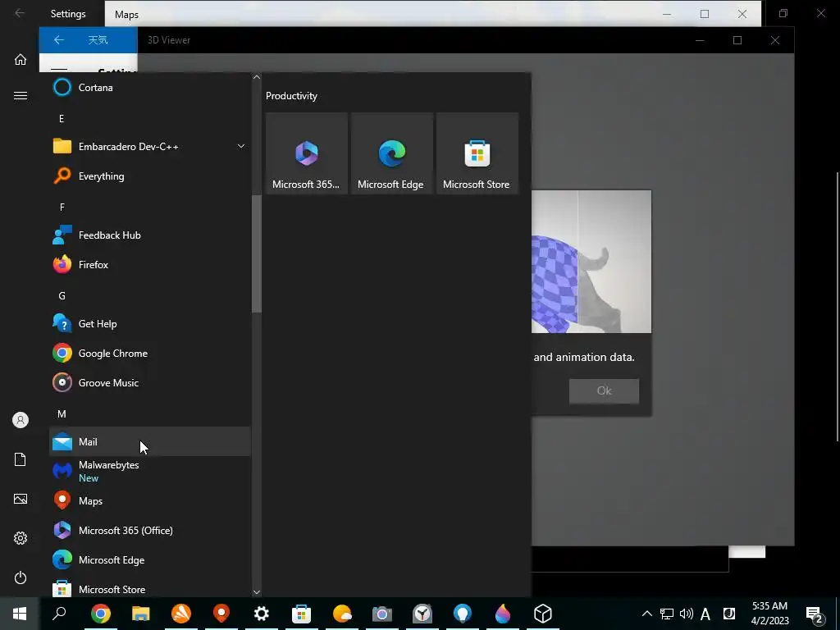Open the orange app icon next to File Explorer
The image size is (840, 630).
click(181, 614)
